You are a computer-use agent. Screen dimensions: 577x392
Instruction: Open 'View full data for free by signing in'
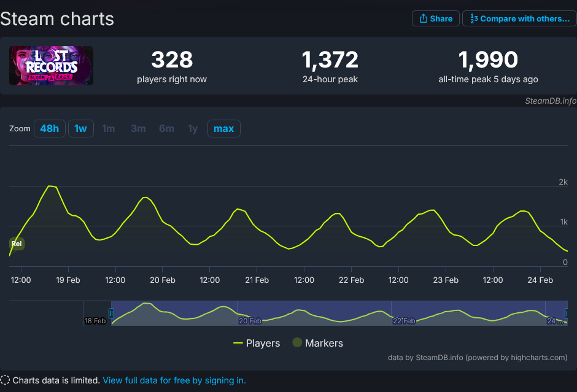174,380
